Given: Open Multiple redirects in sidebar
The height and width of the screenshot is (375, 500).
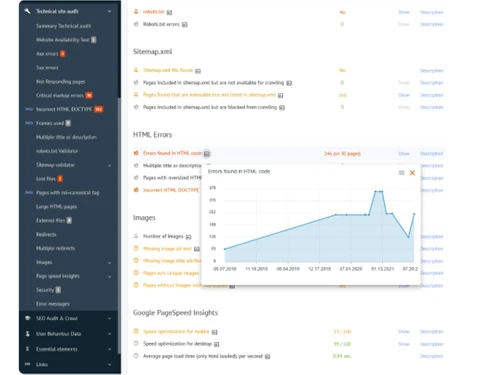Looking at the screenshot, I should coord(55,248).
